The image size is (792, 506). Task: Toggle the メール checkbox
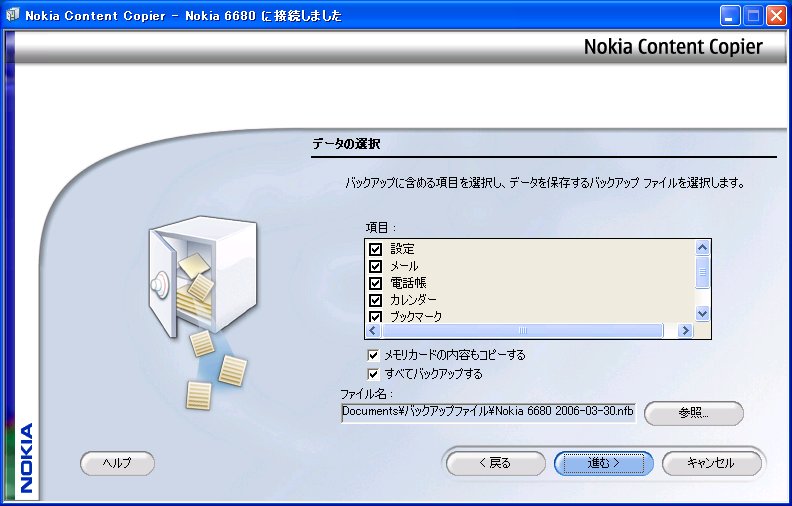coord(375,266)
